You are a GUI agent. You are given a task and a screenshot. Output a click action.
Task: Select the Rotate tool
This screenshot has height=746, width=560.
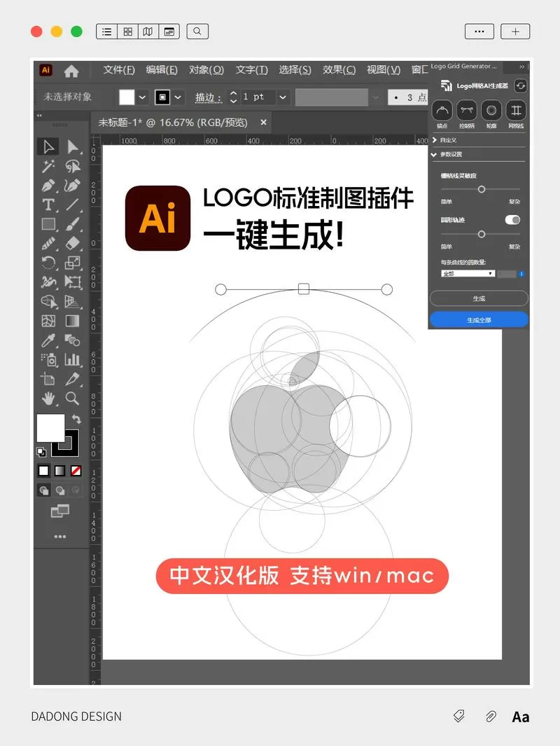pos(48,263)
